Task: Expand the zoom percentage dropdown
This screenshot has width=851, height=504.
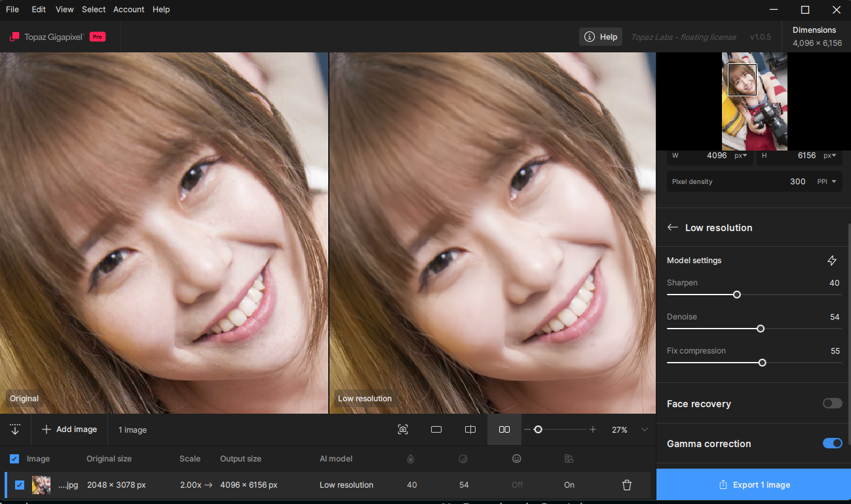Action: pos(645,429)
